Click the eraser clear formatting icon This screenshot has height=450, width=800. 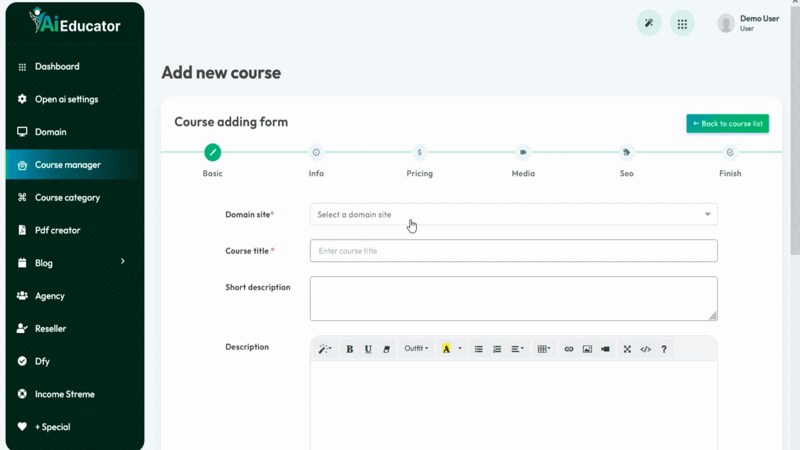387,349
